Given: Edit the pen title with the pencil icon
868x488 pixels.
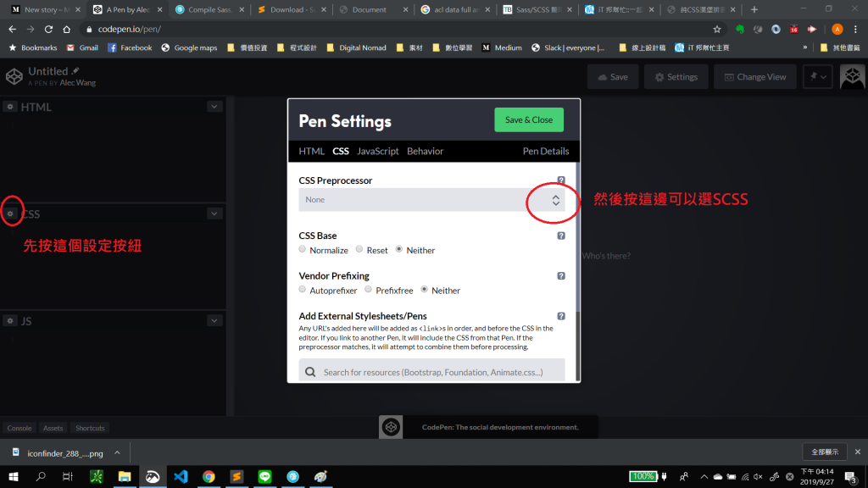Looking at the screenshot, I should pos(75,71).
